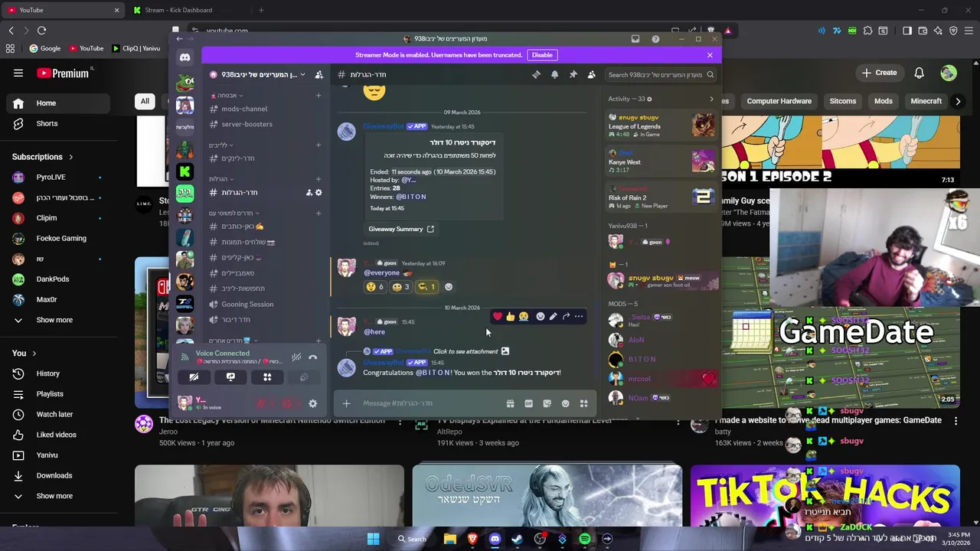Select the Kick server icon in Discord
The image size is (980, 551).
tap(185, 171)
